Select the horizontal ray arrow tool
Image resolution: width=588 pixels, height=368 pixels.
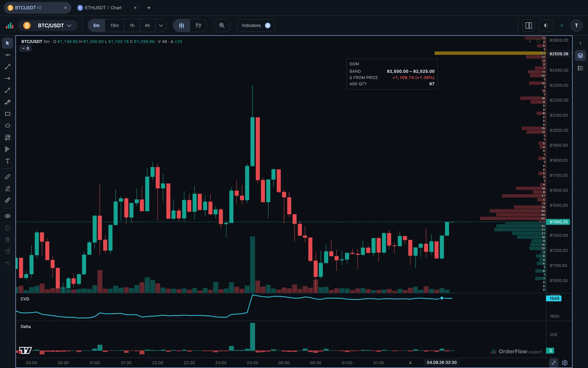pyautogui.click(x=7, y=78)
